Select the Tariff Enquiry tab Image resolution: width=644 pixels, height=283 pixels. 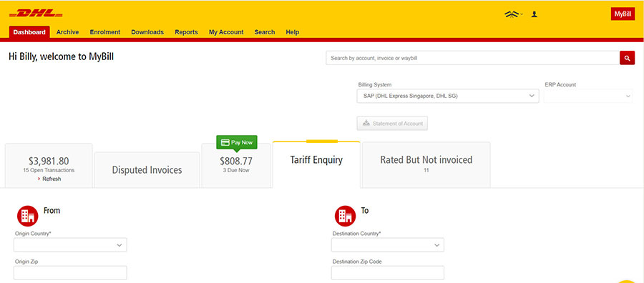(x=316, y=164)
